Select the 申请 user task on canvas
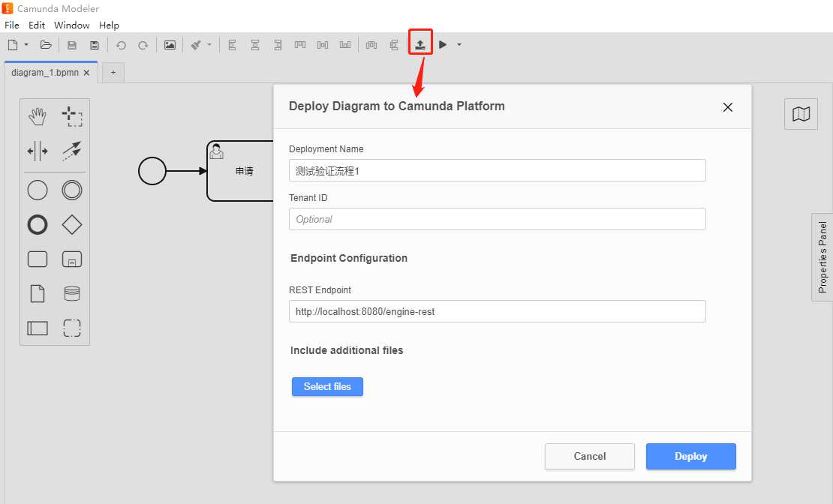 click(x=240, y=171)
